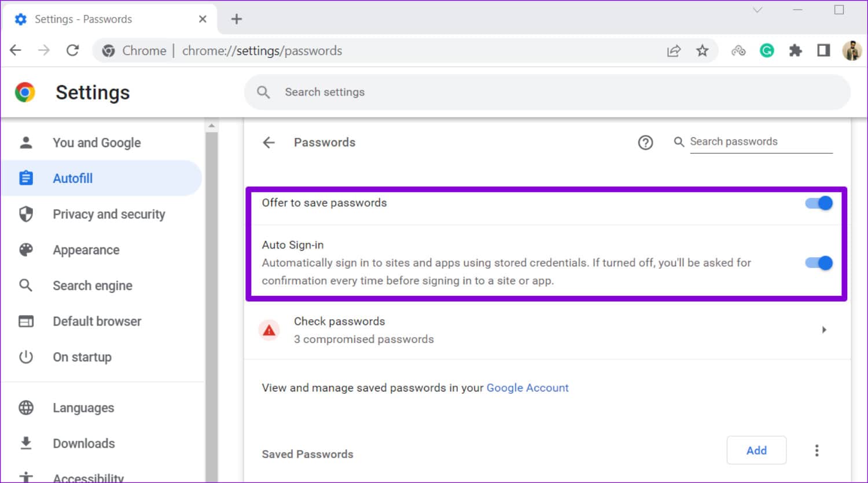
Task: Return from Passwords using the back arrow
Action: click(269, 142)
